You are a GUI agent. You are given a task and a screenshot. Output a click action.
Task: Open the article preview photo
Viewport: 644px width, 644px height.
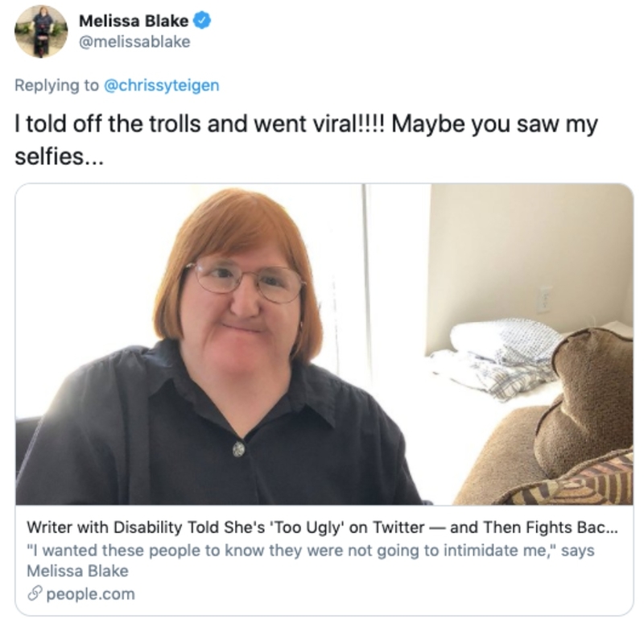tap(324, 345)
